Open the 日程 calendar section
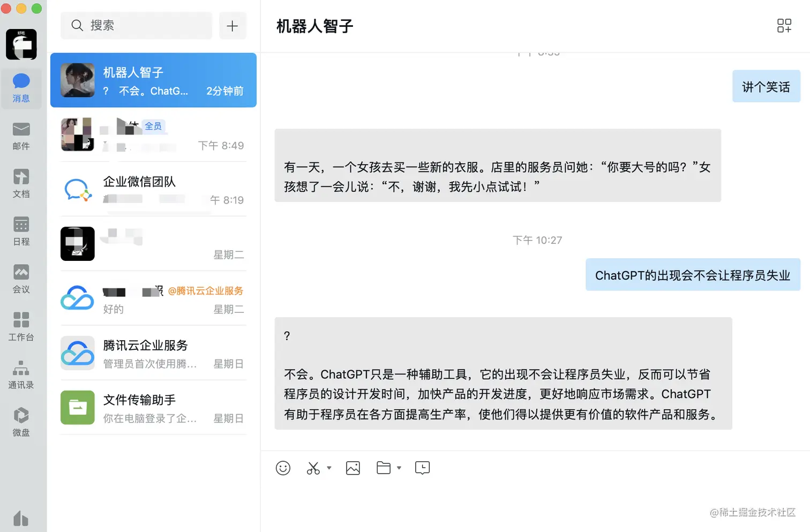 (x=21, y=231)
